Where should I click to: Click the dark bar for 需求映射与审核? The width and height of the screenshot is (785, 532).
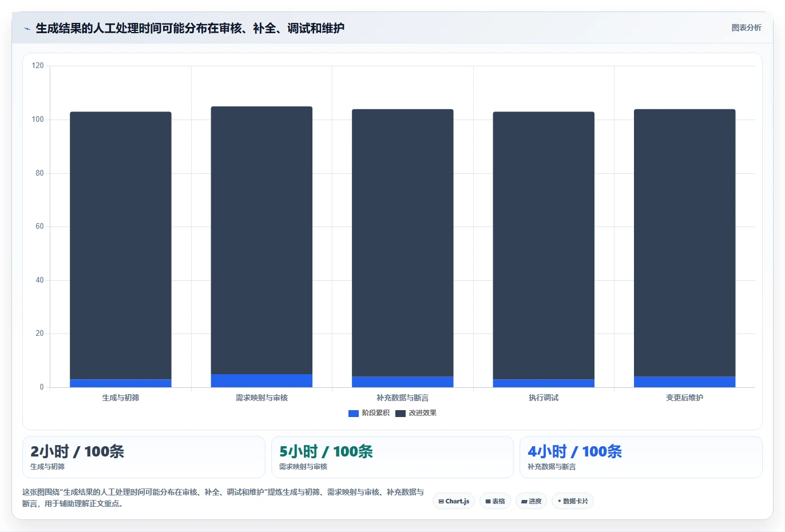[261, 240]
